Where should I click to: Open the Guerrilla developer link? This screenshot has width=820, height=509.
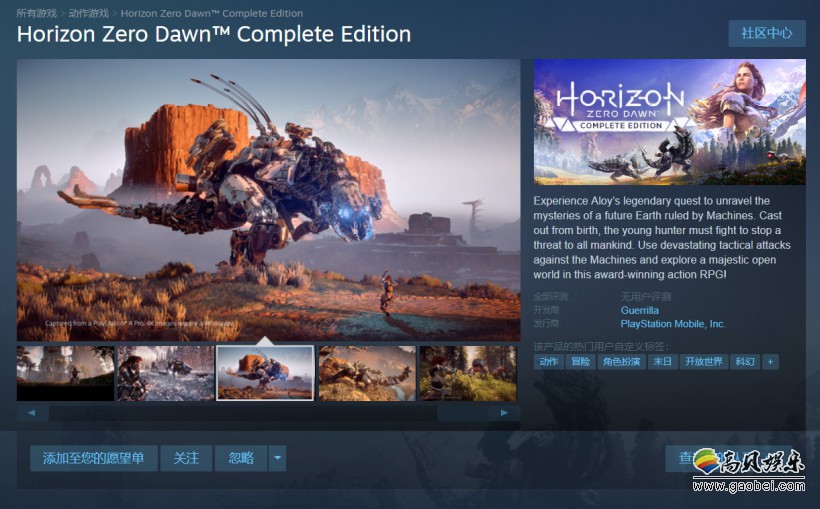(x=640, y=310)
